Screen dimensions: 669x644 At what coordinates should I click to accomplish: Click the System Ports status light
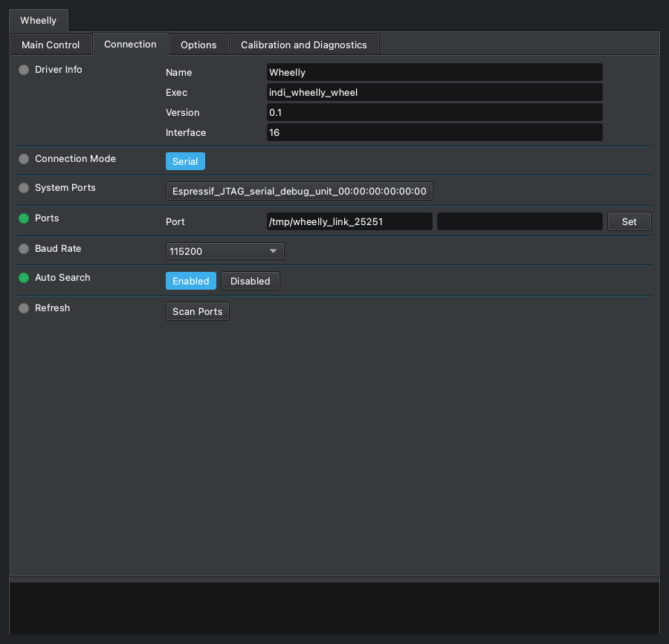click(x=24, y=187)
